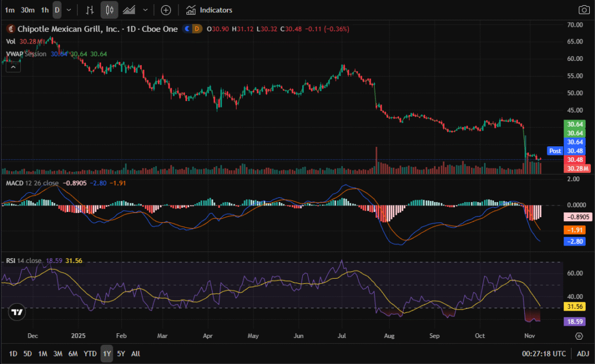Click the MACD indicator legend title
The image size is (595, 364).
(16, 183)
